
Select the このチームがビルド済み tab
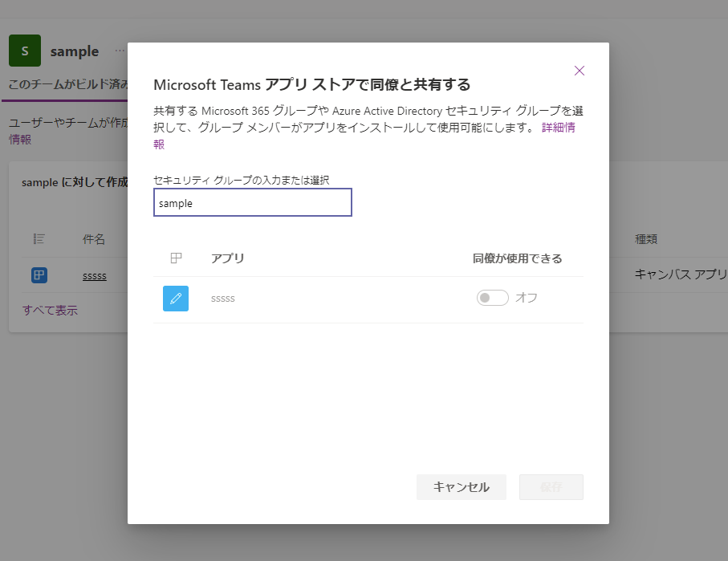pos(68,84)
